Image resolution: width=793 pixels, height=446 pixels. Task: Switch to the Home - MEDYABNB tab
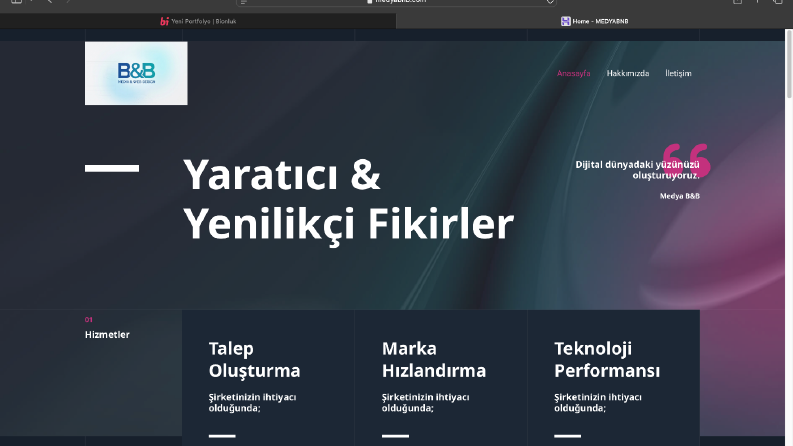(594, 21)
